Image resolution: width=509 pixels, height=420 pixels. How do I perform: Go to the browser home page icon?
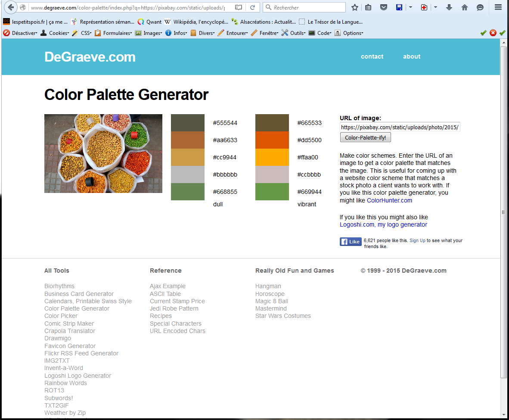click(x=465, y=7)
